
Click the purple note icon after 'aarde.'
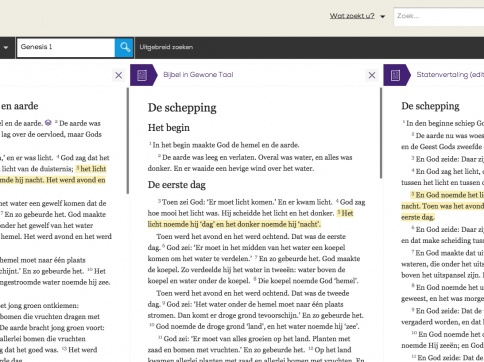point(48,123)
